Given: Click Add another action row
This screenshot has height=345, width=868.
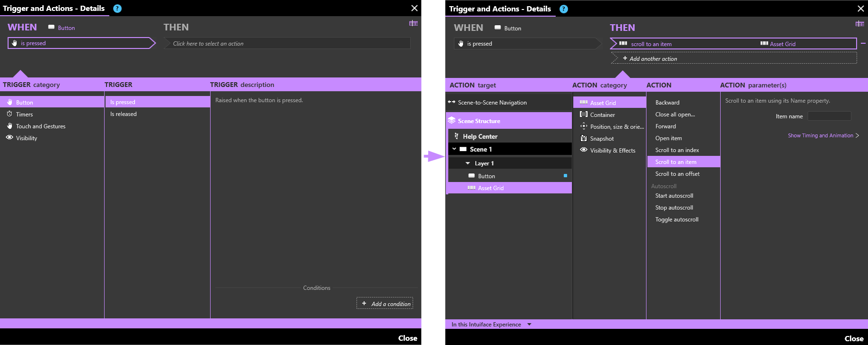Looking at the screenshot, I should pos(734,58).
